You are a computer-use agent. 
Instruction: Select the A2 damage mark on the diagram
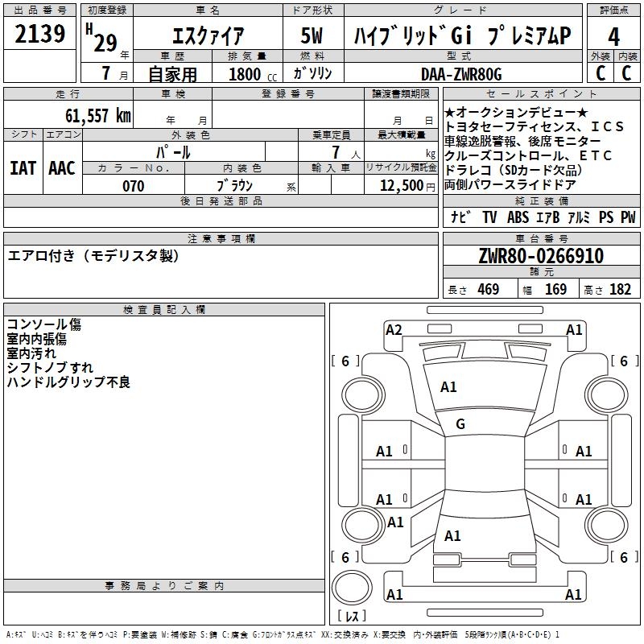pos(394,330)
